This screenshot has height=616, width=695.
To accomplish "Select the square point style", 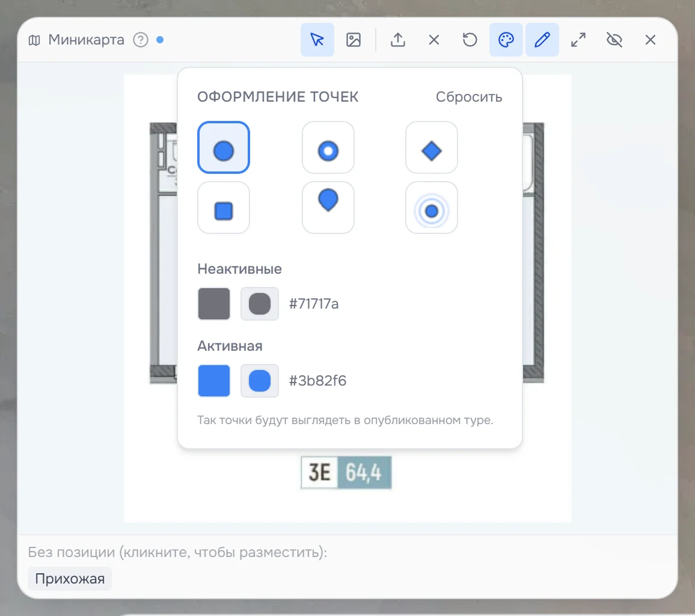I will click(x=224, y=208).
